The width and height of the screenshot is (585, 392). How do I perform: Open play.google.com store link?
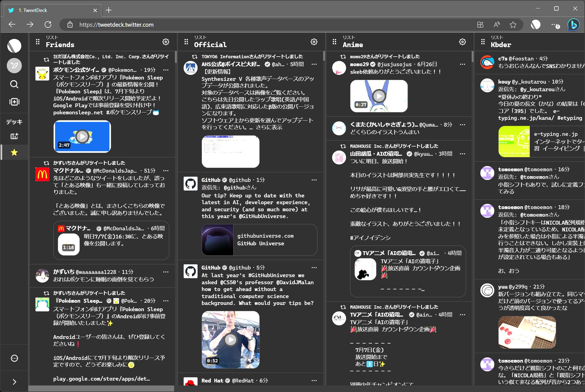point(101,379)
